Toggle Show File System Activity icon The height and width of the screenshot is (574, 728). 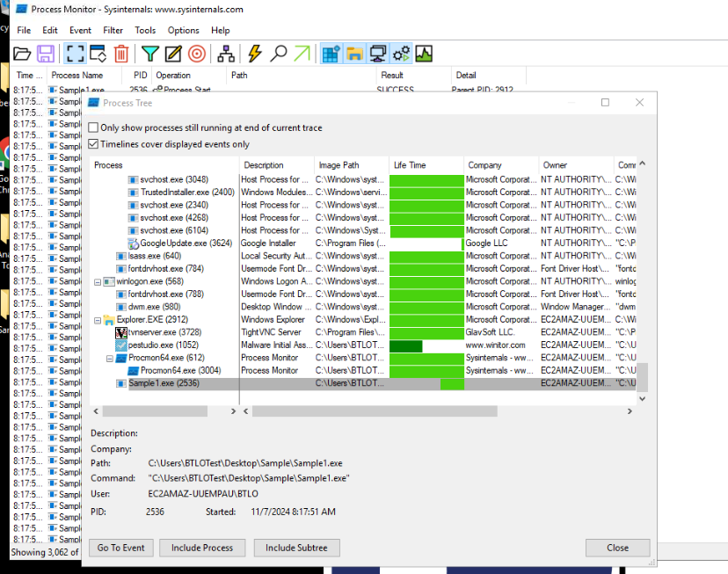(354, 54)
